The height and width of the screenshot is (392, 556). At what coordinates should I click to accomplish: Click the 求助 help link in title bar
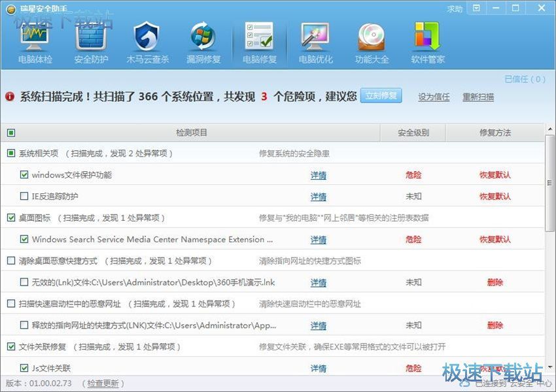[455, 9]
